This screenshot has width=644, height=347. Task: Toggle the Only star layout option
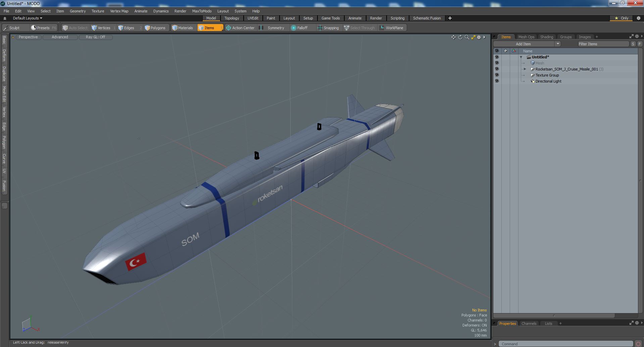(x=622, y=18)
